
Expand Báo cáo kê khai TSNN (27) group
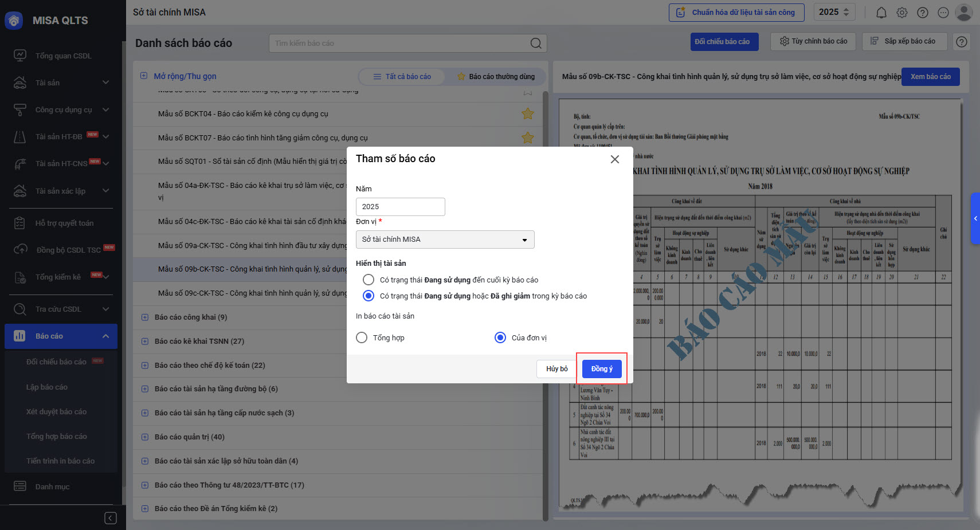(145, 341)
